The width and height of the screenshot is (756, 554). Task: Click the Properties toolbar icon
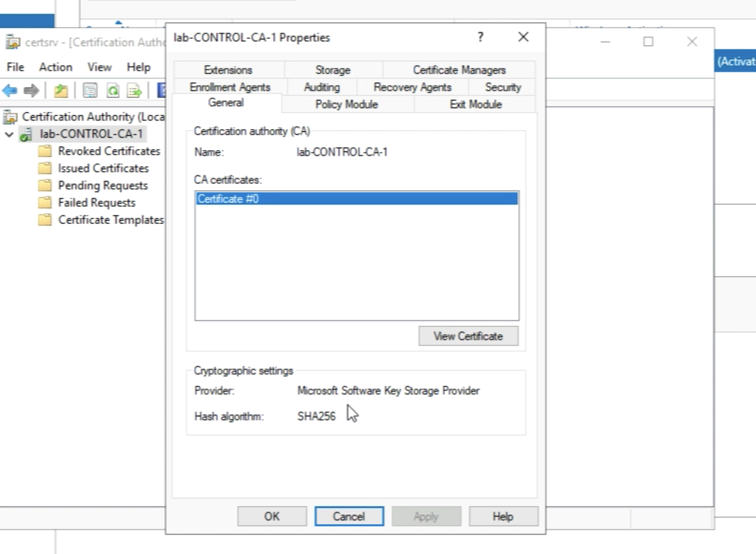point(90,91)
